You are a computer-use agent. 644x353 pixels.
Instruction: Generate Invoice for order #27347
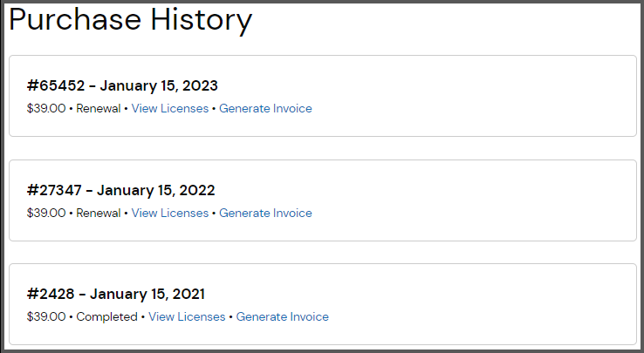pos(265,214)
